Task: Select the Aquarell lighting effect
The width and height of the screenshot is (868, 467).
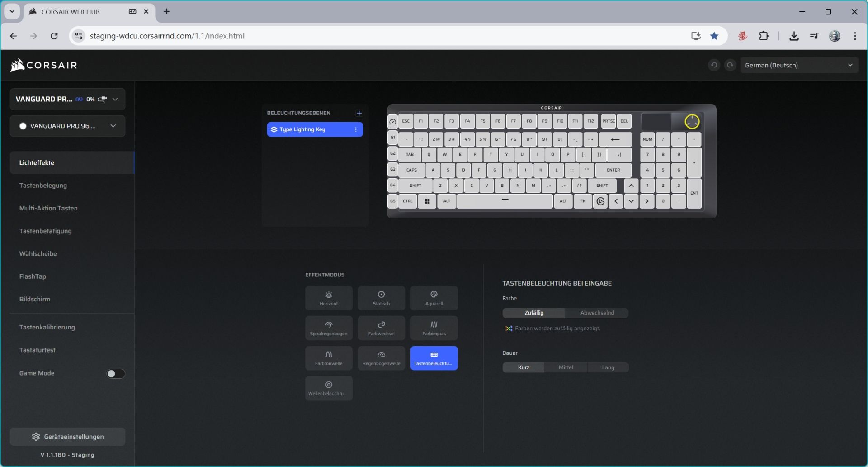Action: (434, 298)
